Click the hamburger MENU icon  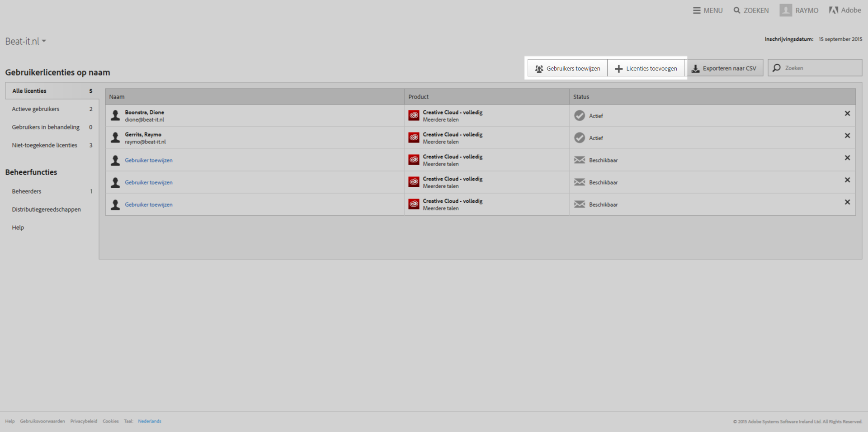click(697, 10)
